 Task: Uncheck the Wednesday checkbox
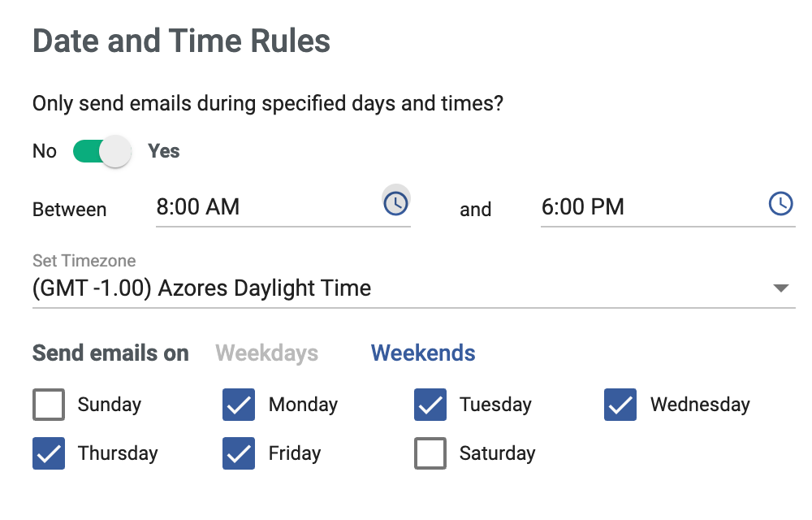coord(620,405)
